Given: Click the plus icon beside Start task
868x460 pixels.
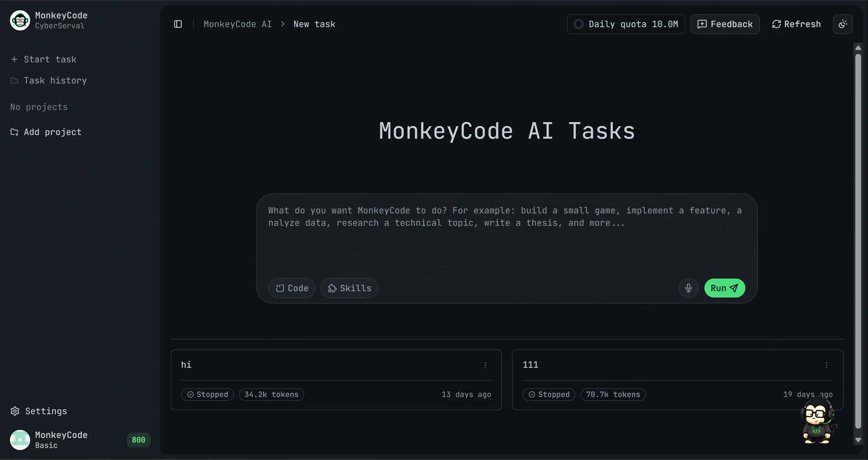Looking at the screenshot, I should (x=14, y=59).
